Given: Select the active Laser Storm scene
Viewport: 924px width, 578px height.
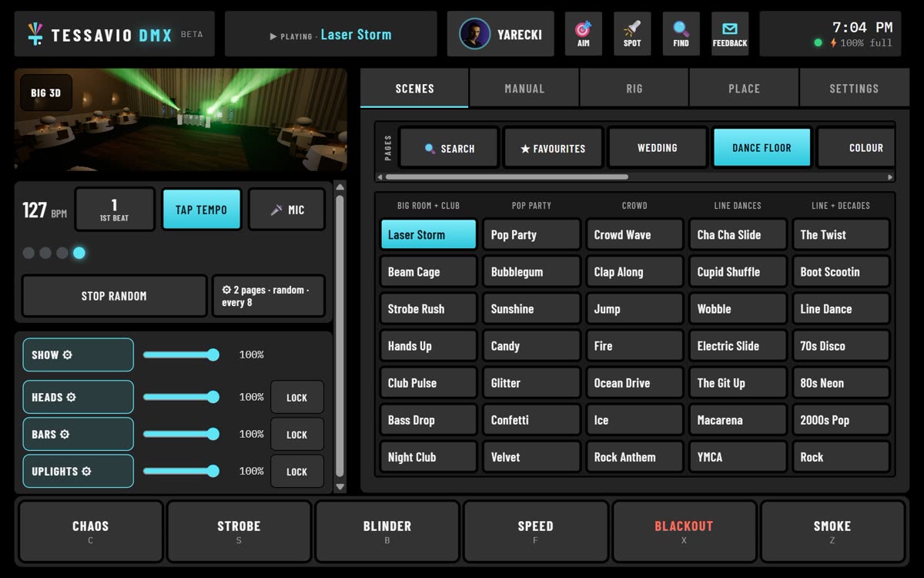Looking at the screenshot, I should (x=428, y=235).
